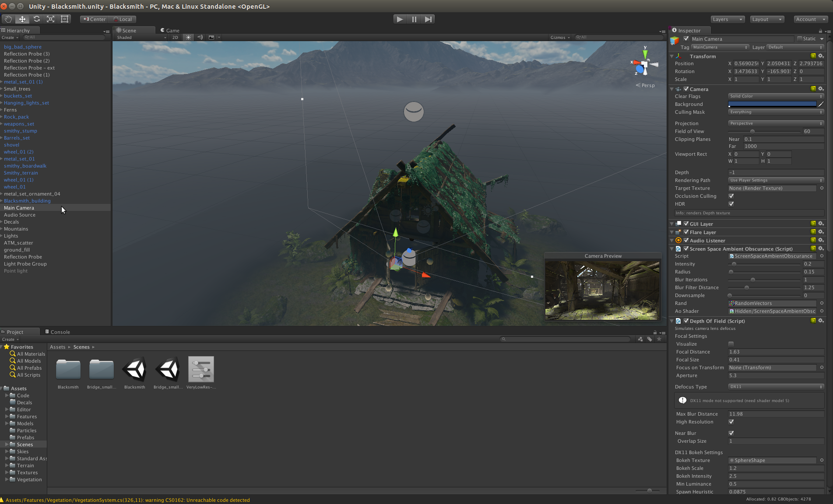Open the Defocus Type dropdown
Viewport: 833px width, 504px height.
coord(776,387)
